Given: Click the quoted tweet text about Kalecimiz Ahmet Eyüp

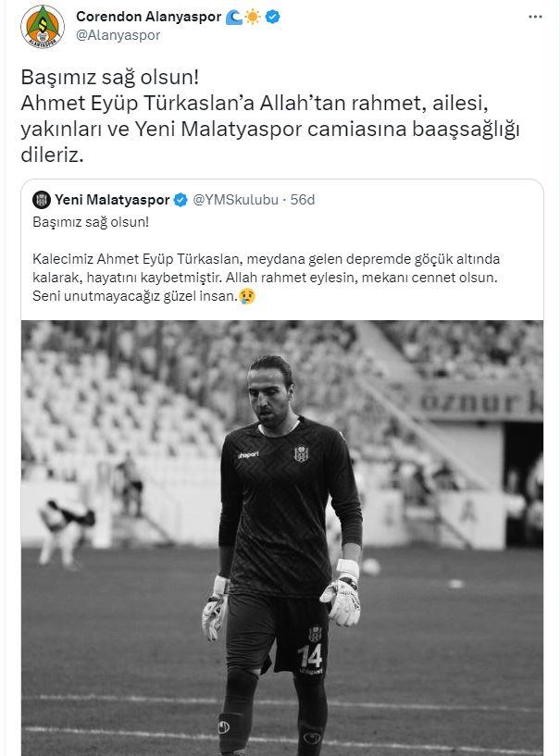Looking at the screenshot, I should pyautogui.click(x=267, y=278).
